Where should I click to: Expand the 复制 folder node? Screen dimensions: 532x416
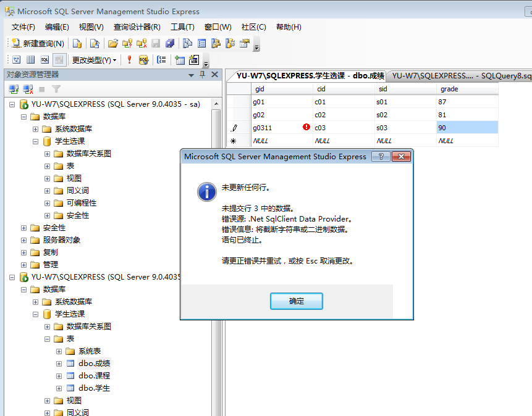[x=23, y=252]
